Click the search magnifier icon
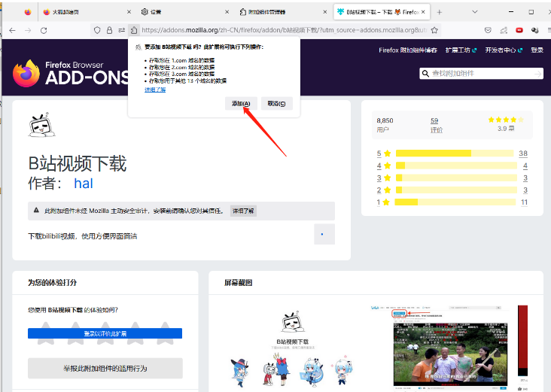 (x=425, y=74)
